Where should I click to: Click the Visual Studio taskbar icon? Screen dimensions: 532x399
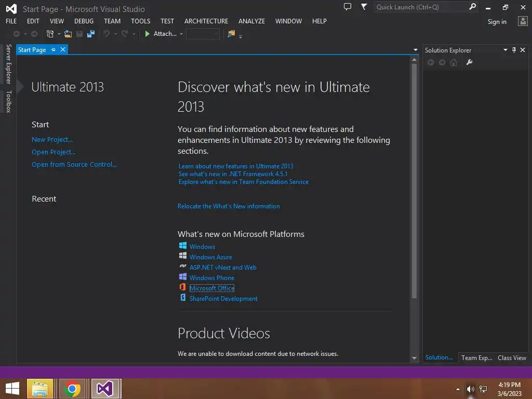pos(105,389)
